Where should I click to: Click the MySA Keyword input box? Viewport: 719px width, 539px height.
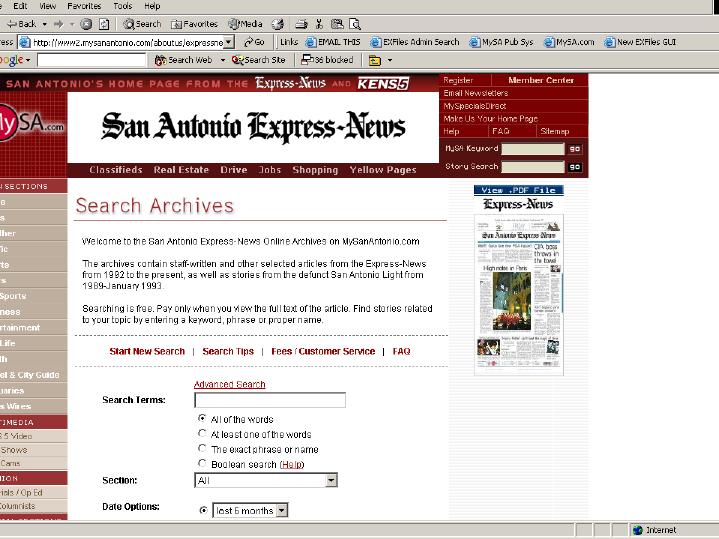tap(533, 149)
